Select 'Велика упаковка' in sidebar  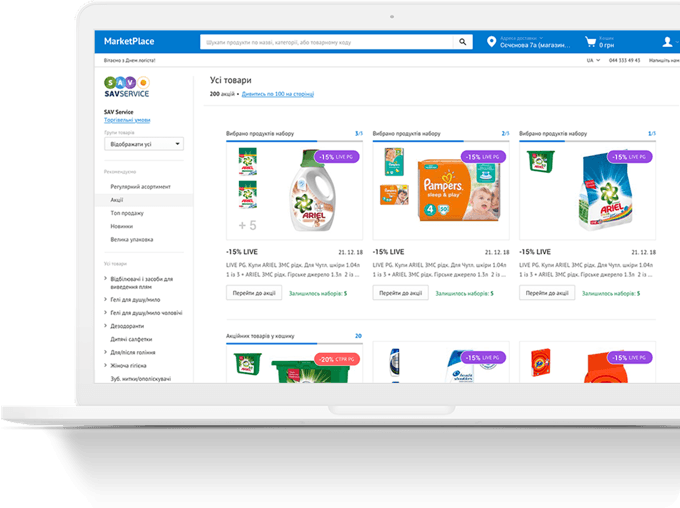132,239
